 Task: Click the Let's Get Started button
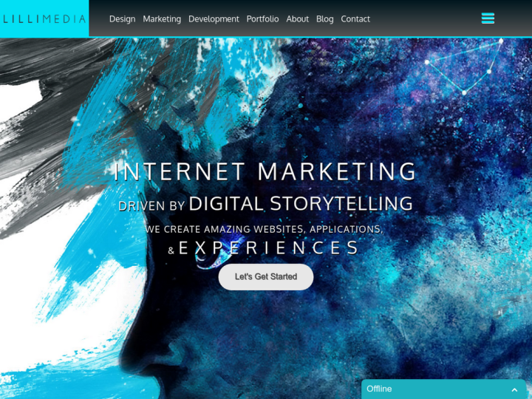266,277
